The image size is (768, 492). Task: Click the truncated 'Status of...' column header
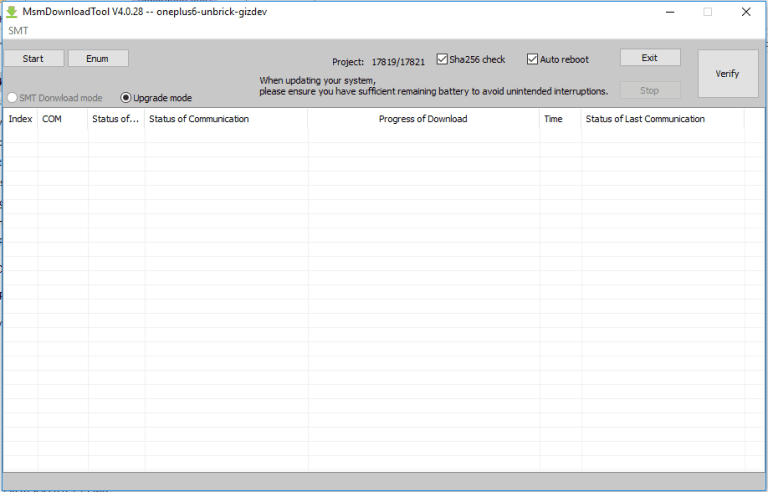(x=116, y=119)
